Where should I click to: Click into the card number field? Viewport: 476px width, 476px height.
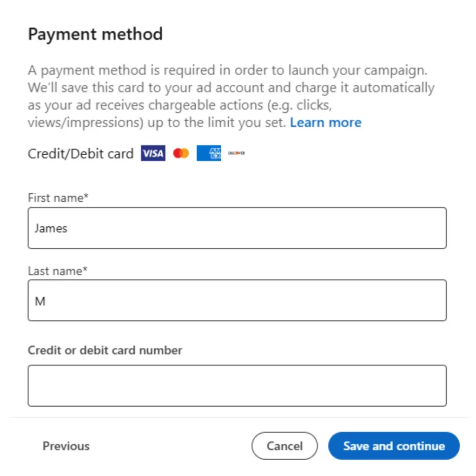click(x=237, y=386)
